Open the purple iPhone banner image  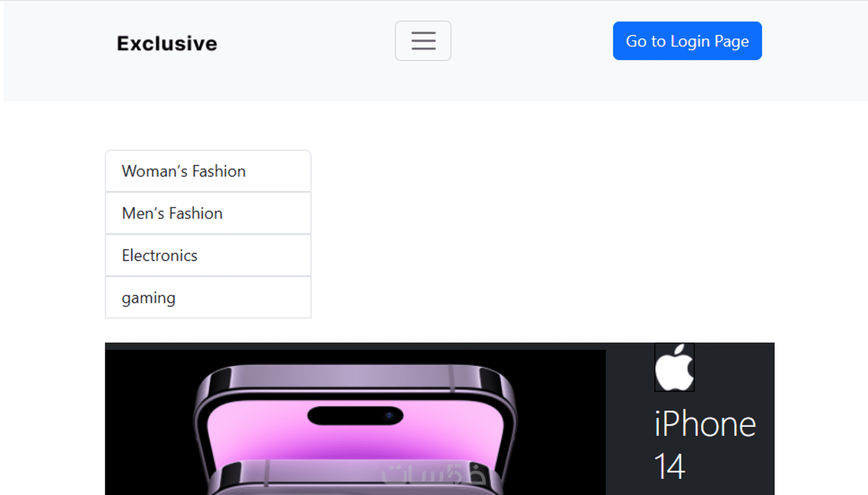[x=355, y=422]
